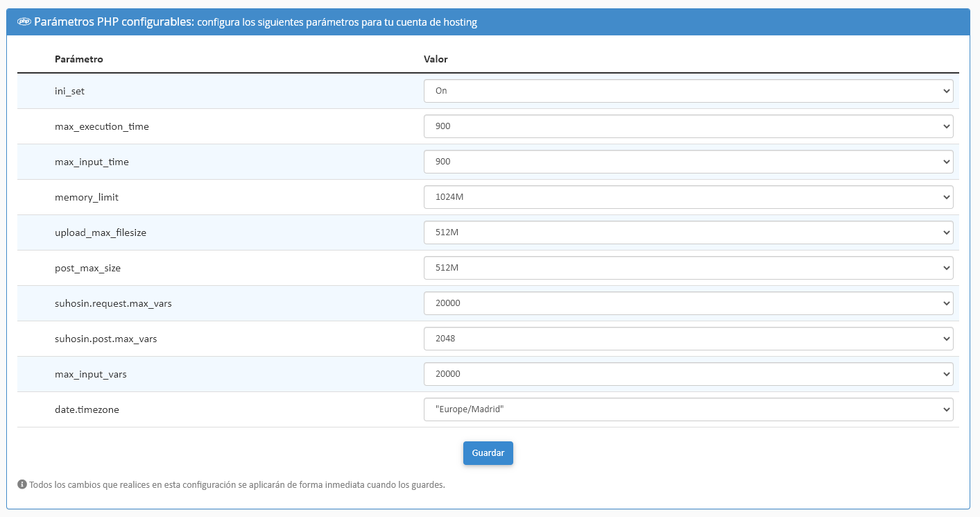Expand the max_input_vars dropdown
Screen dimensions: 980x517
[688, 374]
